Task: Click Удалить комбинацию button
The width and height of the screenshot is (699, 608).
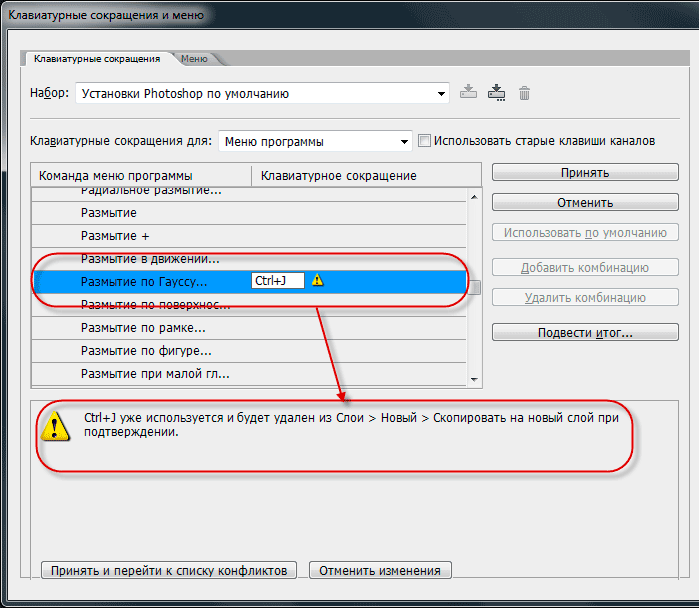Action: pos(585,297)
